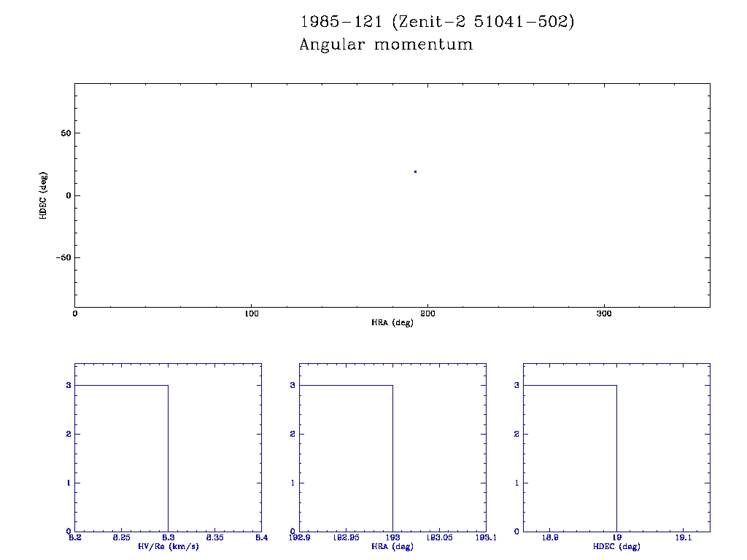Click the "200" tick label on the top plot x-axis
The width and height of the screenshot is (747, 560).
click(x=427, y=314)
